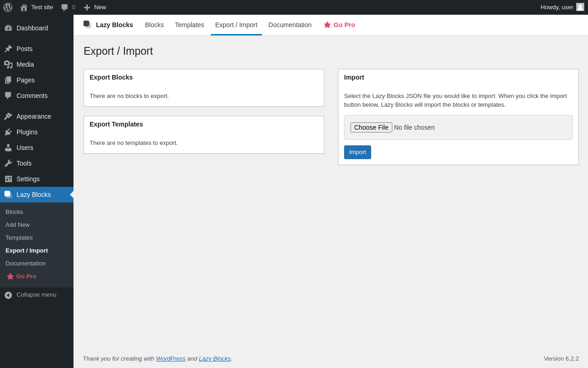Open the Media library icon
Viewport: 588px width, 368px height.
click(x=8, y=64)
